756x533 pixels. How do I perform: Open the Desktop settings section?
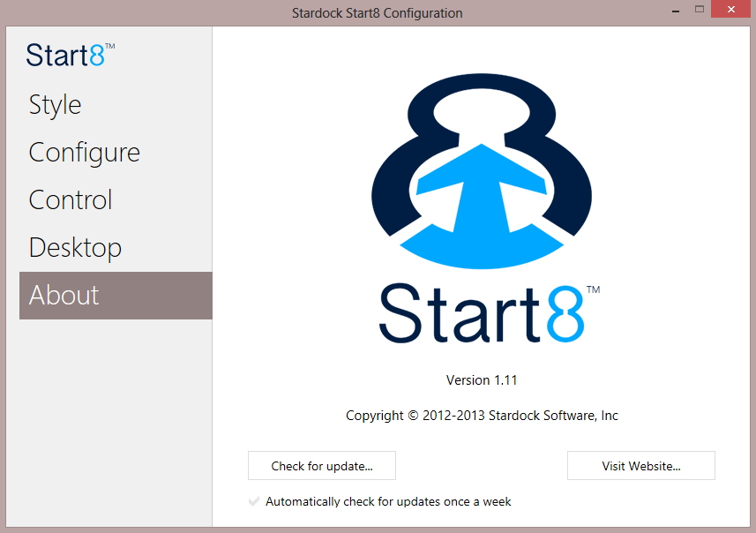tap(74, 248)
